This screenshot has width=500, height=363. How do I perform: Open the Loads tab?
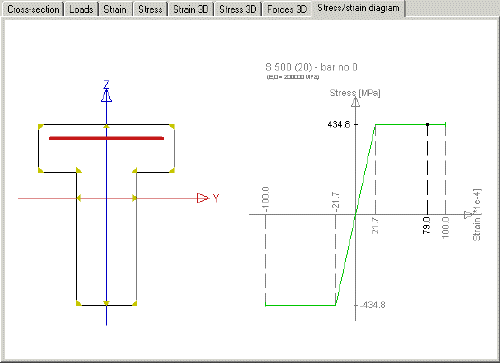[x=81, y=9]
